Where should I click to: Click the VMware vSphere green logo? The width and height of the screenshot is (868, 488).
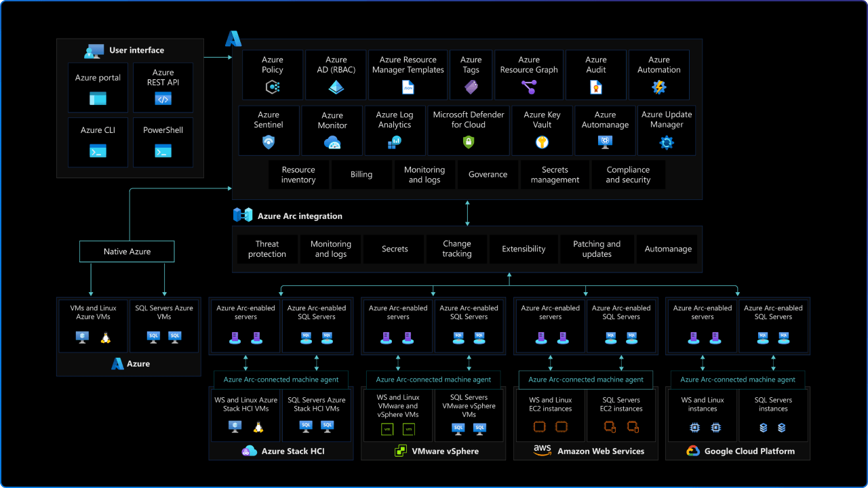401,451
